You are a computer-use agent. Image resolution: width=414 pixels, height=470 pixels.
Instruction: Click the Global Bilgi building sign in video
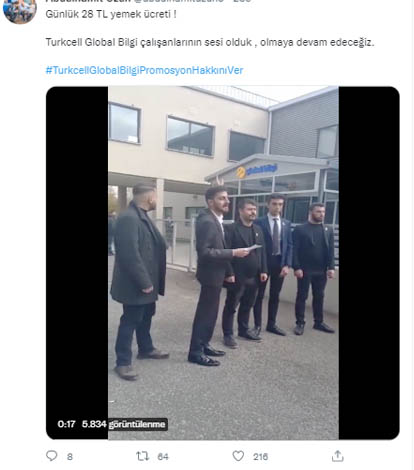click(x=257, y=170)
